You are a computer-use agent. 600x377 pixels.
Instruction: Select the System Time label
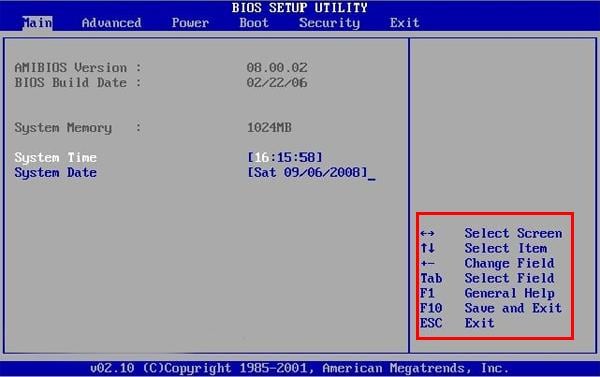point(55,158)
